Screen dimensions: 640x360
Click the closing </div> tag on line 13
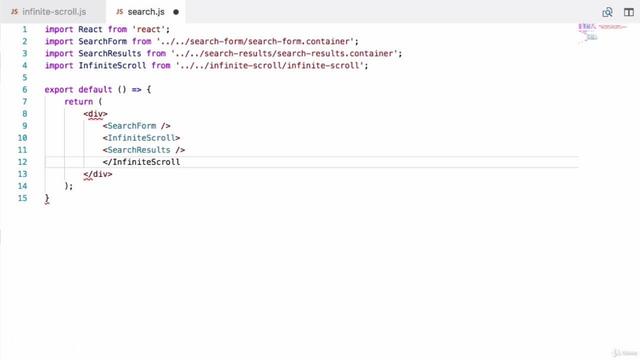(98, 174)
